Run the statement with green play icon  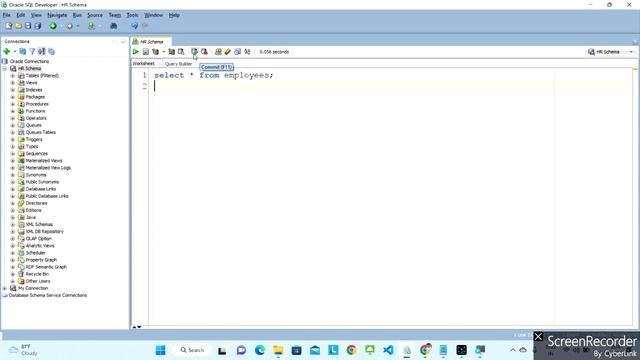pyautogui.click(x=136, y=52)
